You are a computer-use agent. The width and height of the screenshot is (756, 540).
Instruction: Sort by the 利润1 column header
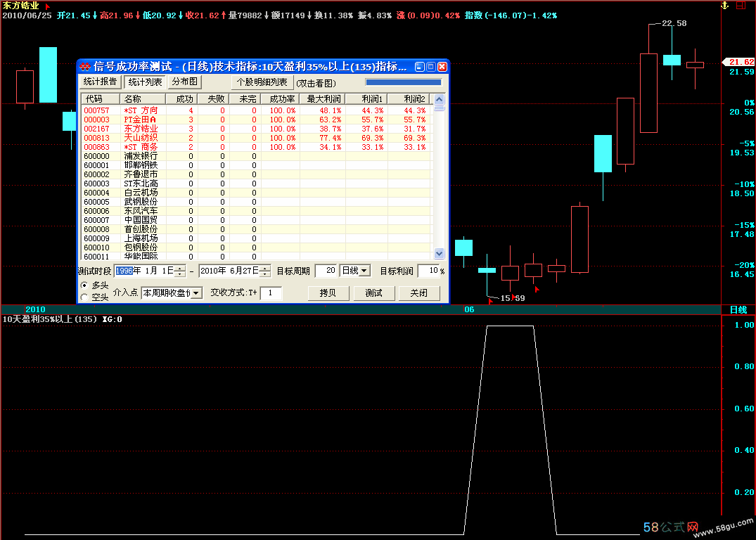click(367, 99)
